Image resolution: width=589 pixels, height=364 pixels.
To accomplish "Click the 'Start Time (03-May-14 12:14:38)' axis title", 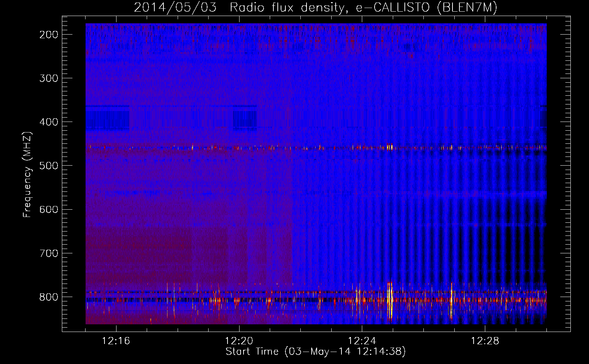I will [315, 352].
